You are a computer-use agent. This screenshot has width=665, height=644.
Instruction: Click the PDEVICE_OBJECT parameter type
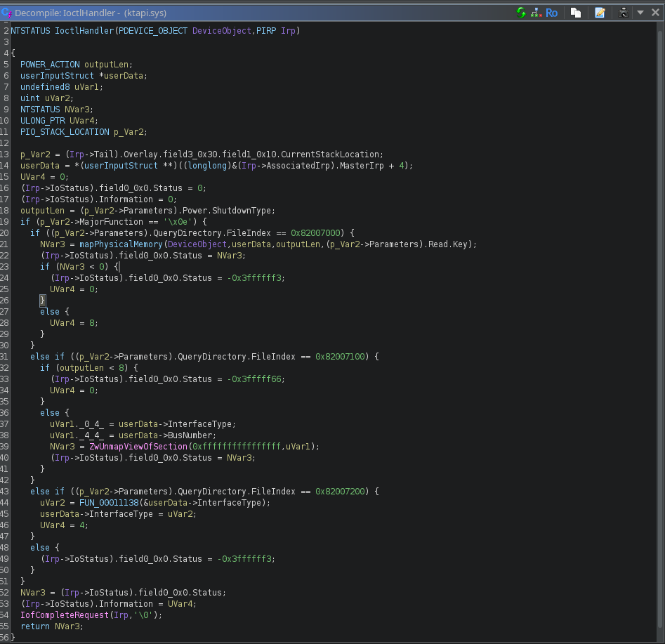pyautogui.click(x=153, y=30)
